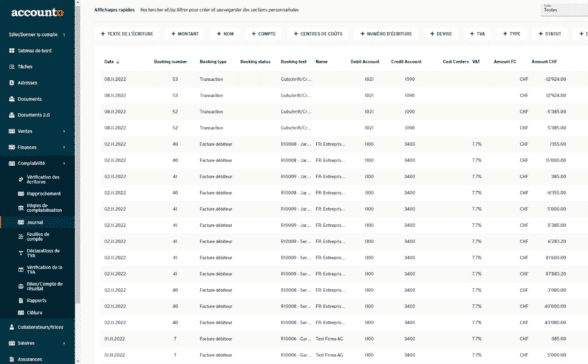Open the Documents sidebar icon
The image size is (588, 364).
coord(12,99)
